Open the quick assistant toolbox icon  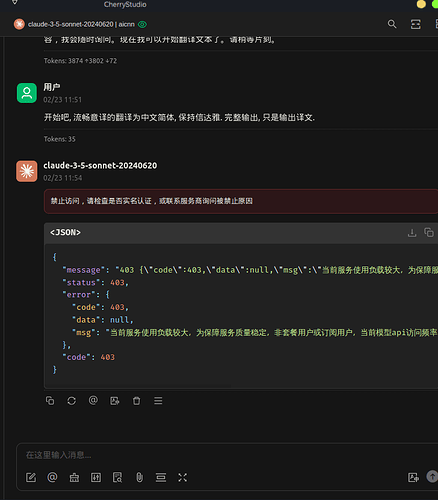click(74, 478)
